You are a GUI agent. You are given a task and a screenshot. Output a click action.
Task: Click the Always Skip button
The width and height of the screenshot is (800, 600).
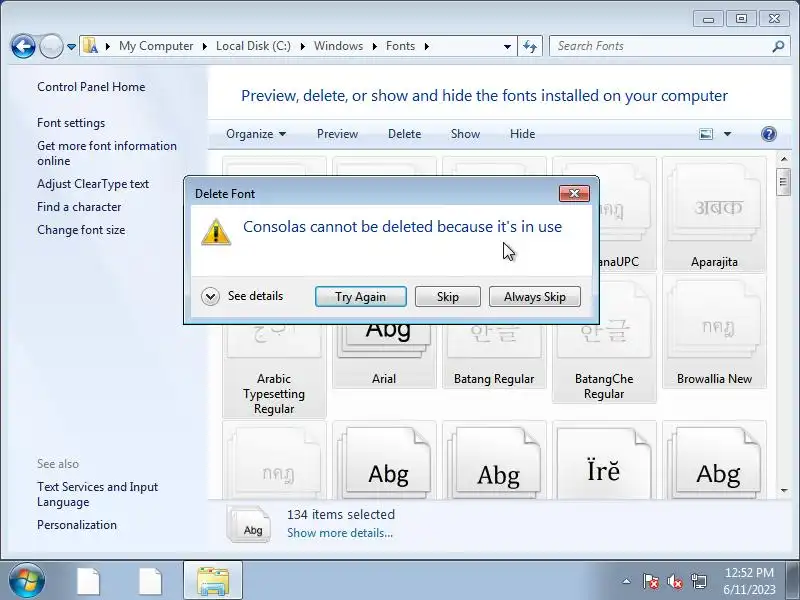pos(535,296)
